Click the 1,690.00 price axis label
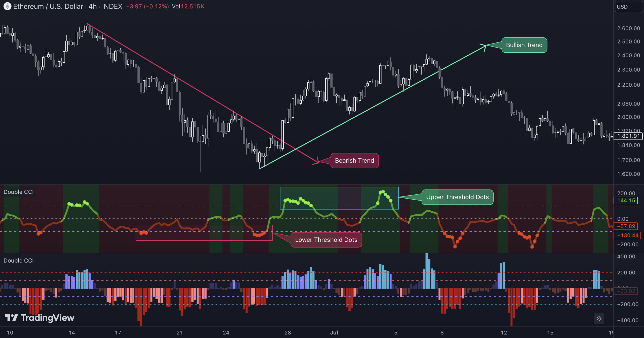 click(x=629, y=174)
